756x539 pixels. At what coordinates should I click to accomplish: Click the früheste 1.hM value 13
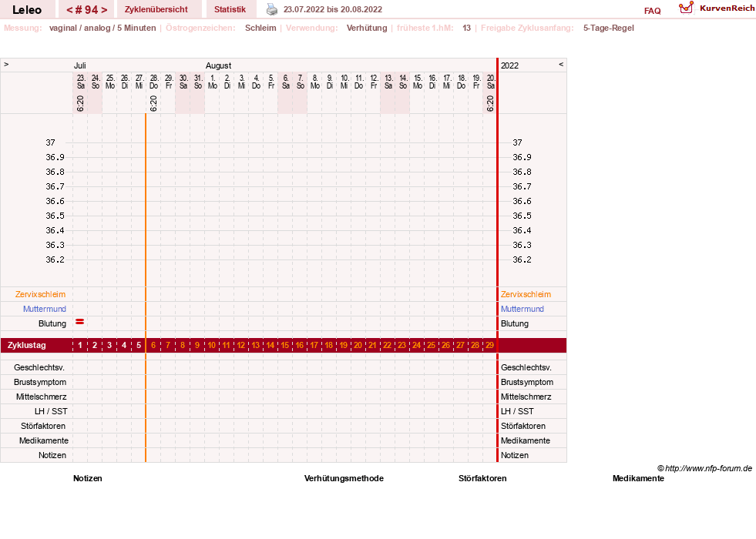(x=467, y=28)
